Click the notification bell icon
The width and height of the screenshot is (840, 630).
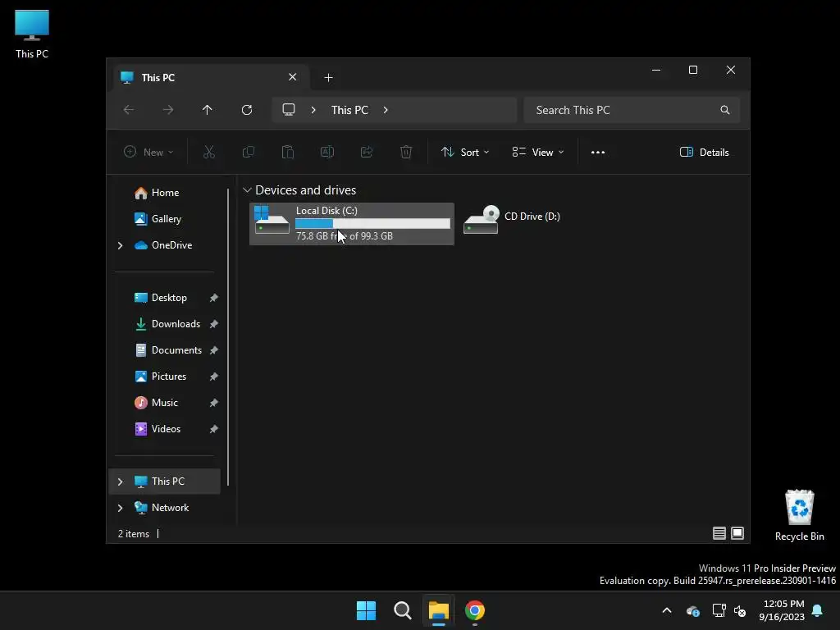818,610
